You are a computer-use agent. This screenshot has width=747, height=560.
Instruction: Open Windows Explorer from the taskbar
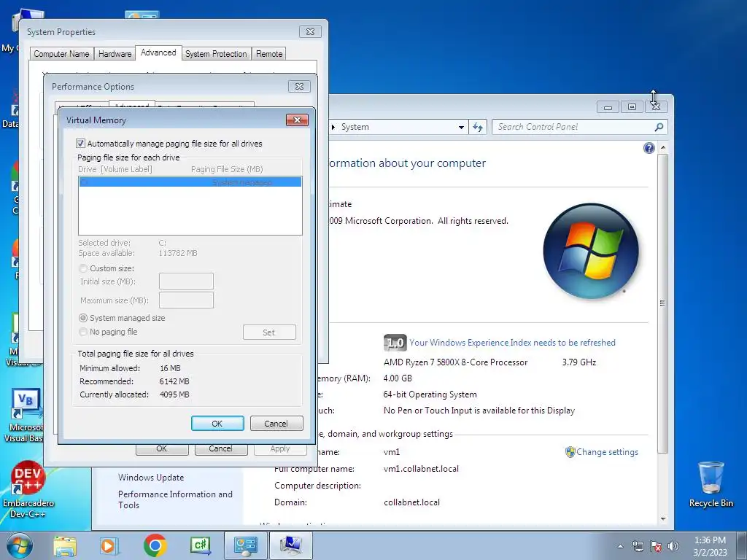tap(65, 545)
